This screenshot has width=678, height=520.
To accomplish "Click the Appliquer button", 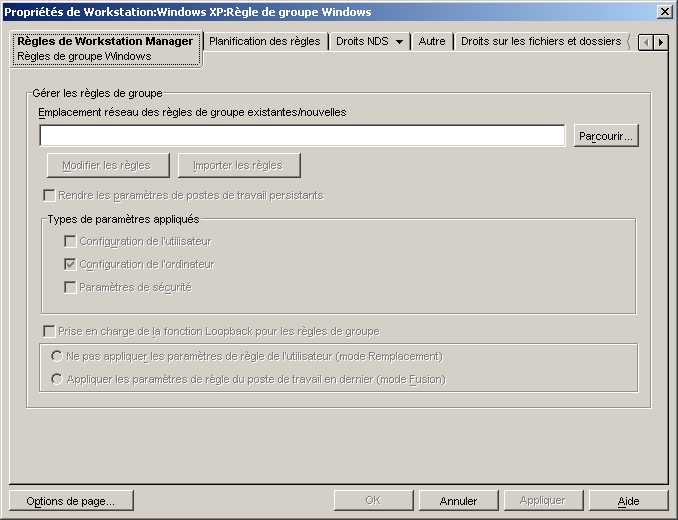I will pos(543,501).
